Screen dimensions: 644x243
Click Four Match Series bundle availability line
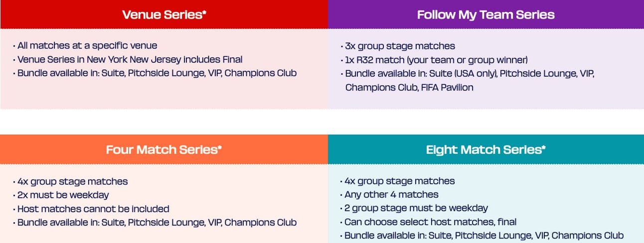(x=155, y=223)
